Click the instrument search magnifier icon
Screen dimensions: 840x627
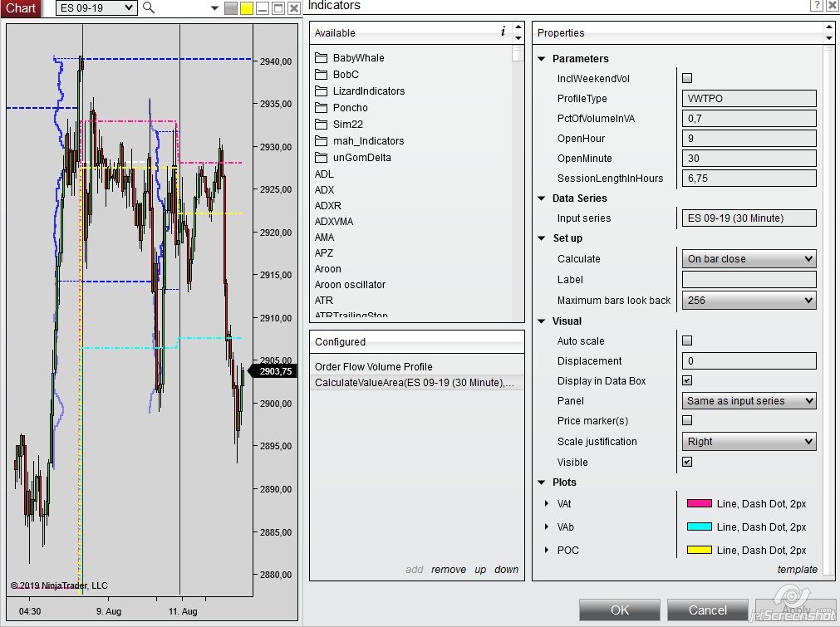coord(149,7)
